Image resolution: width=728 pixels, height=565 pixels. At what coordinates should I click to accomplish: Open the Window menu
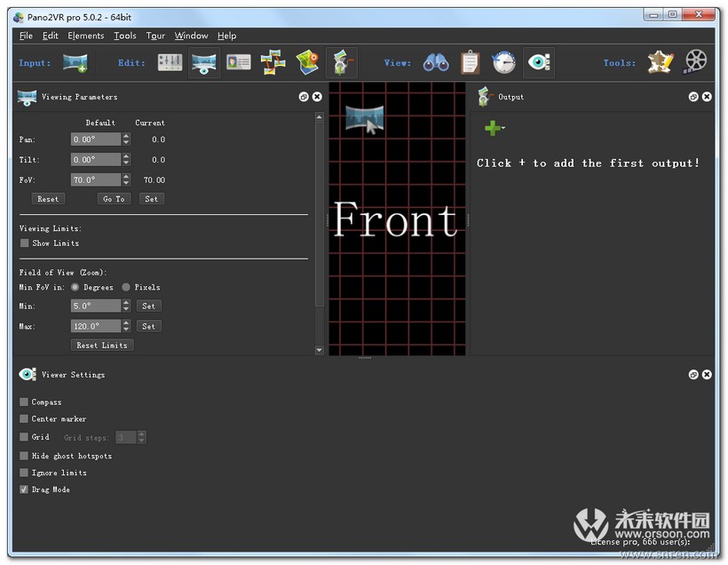coord(191,36)
